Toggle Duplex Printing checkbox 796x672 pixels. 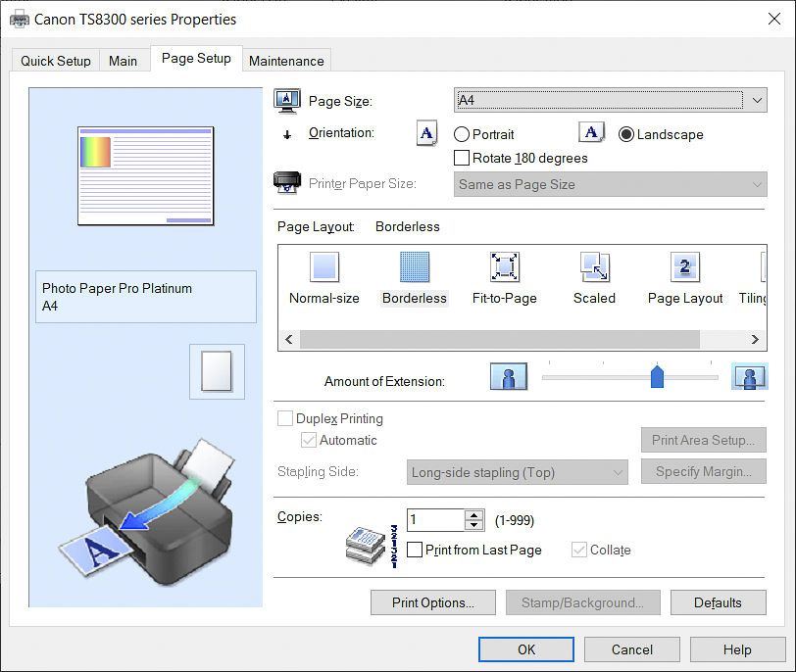pos(285,418)
